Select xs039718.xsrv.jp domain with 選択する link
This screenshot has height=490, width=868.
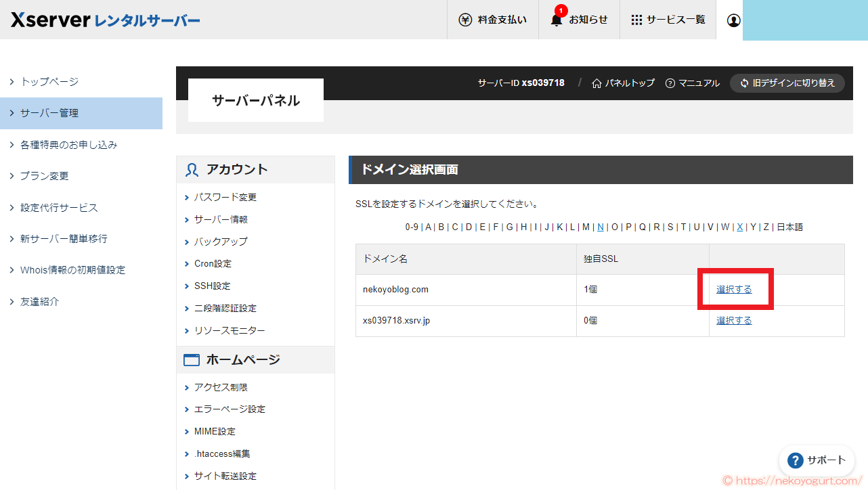tap(734, 319)
